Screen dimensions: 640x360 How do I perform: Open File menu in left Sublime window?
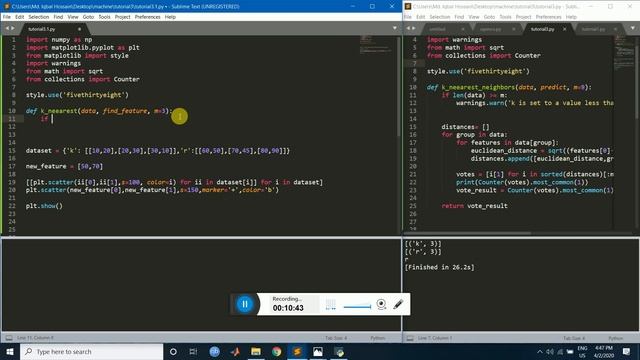7,17
